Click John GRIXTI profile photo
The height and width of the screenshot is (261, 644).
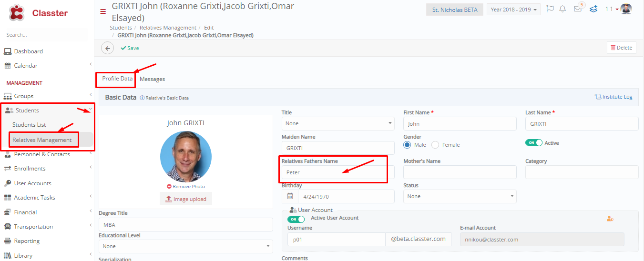tap(186, 157)
